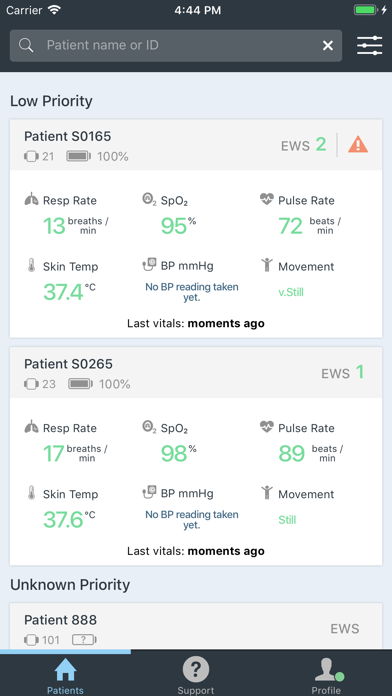
Task: Open Patient S0265 card header
Action: point(196,372)
